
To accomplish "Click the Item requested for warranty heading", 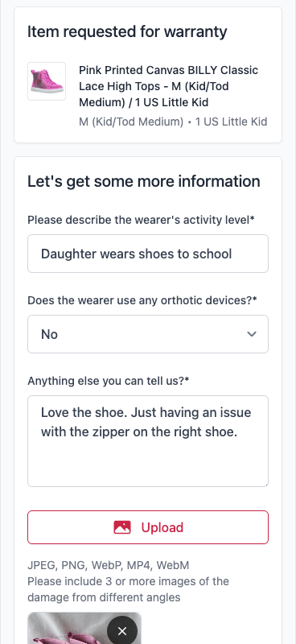I will [x=127, y=31].
